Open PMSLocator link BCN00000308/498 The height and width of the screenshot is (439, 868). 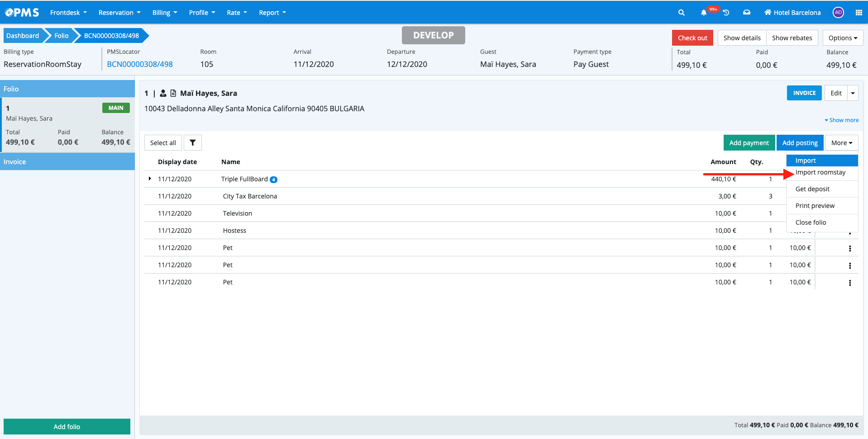click(140, 64)
